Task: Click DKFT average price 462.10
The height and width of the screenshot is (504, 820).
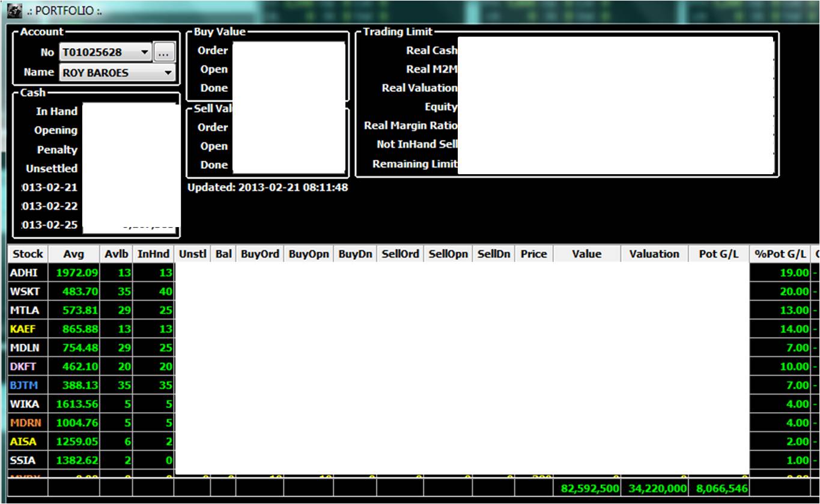Action: point(74,366)
